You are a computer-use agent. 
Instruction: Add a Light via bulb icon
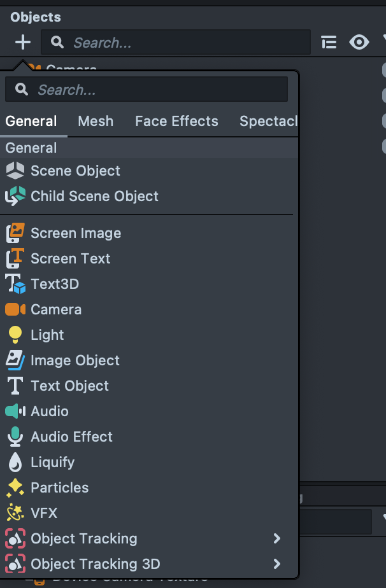tap(15, 335)
